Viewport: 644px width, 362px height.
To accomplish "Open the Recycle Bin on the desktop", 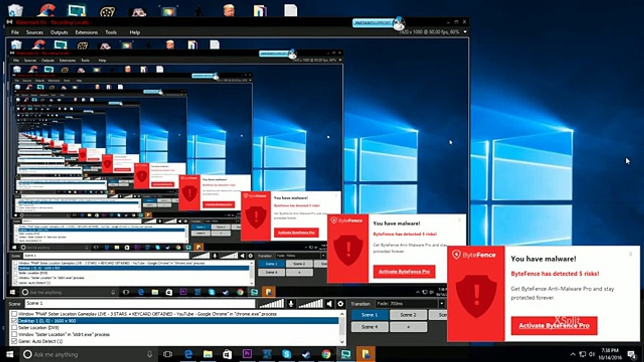I will 16,10.
